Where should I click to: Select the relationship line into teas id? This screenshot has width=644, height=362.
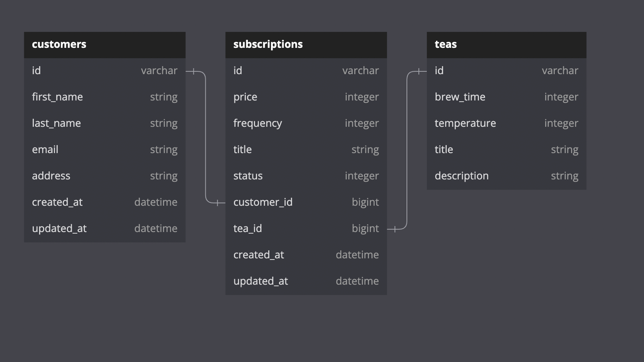pos(407,150)
